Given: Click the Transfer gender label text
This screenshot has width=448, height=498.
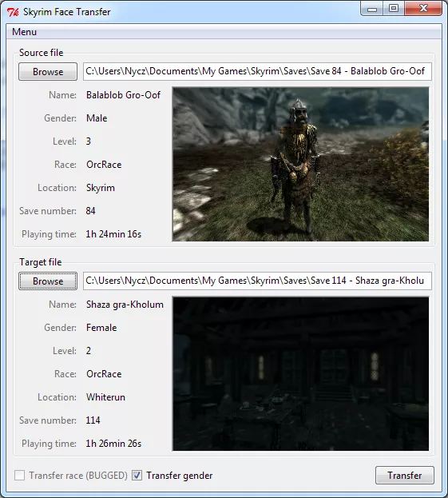Looking at the screenshot, I should (180, 476).
